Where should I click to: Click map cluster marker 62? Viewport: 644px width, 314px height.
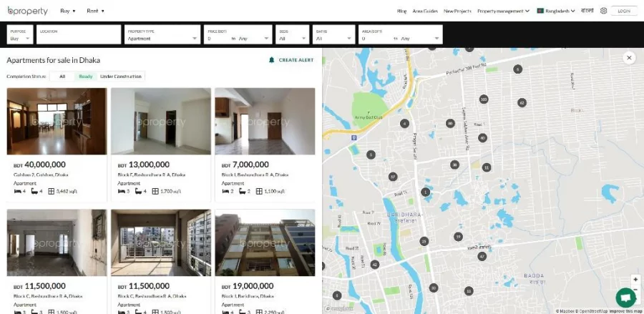tap(522, 102)
